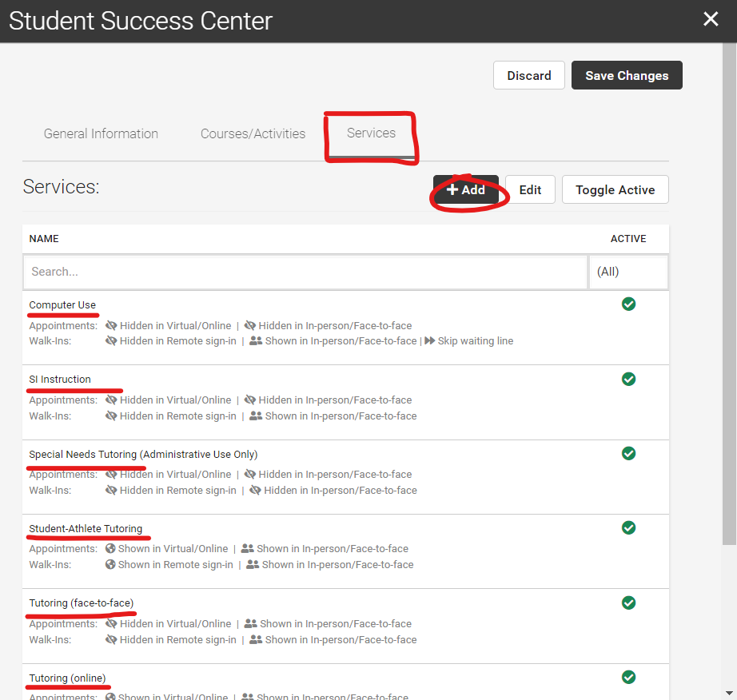Click Student-Athlete appointments shown In-person people icon
The image size is (737, 700).
pyautogui.click(x=247, y=548)
